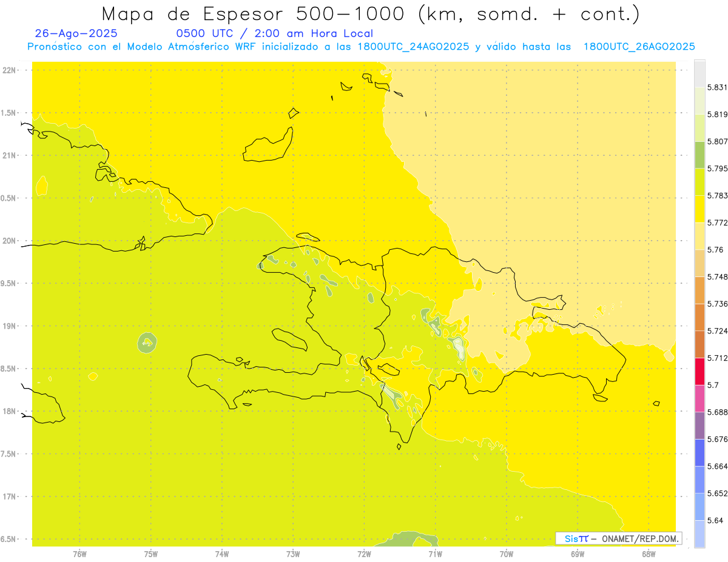Click the 68W longitude axis label

tap(648, 554)
